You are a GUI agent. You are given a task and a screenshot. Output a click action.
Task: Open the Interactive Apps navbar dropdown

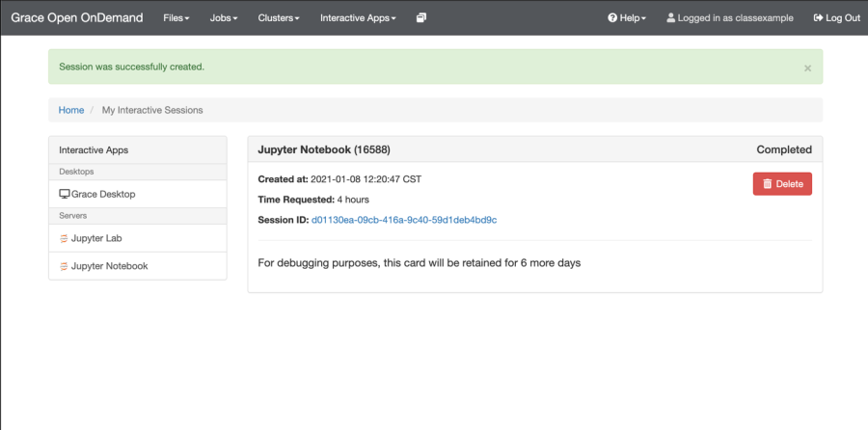(358, 17)
